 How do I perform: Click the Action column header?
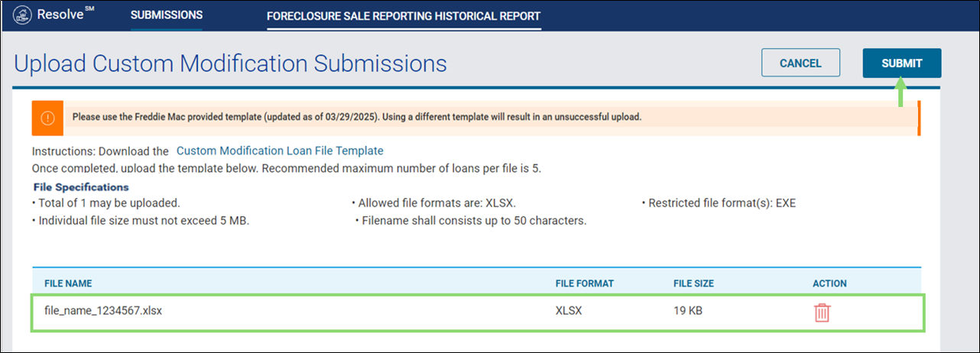pyautogui.click(x=829, y=283)
